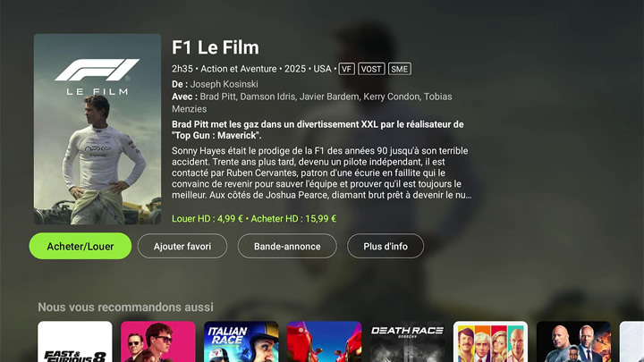
Task: Open the colorful striped four-faces poster
Action: tap(490, 341)
